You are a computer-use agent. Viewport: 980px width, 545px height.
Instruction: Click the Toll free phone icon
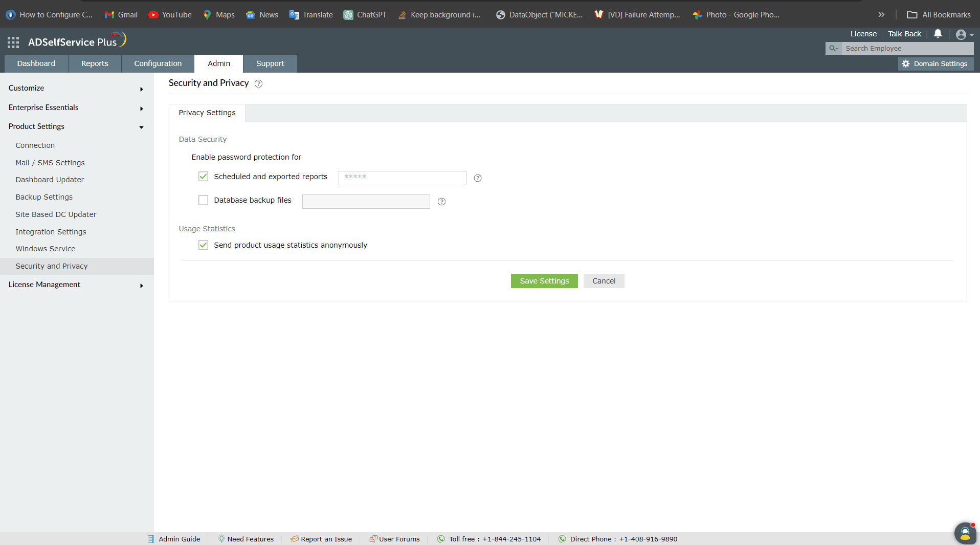pos(441,539)
